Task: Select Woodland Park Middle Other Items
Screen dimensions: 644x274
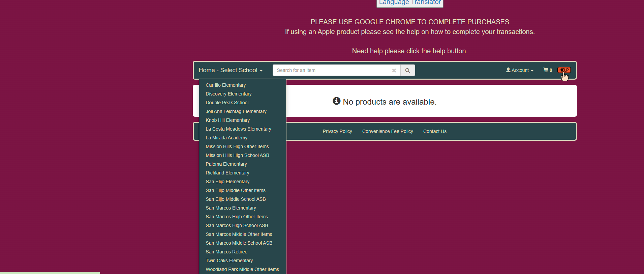Action: tap(242, 269)
